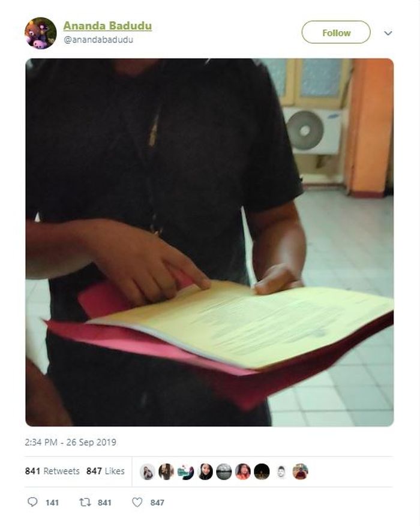Expand the tweet options chevron menu

388,33
